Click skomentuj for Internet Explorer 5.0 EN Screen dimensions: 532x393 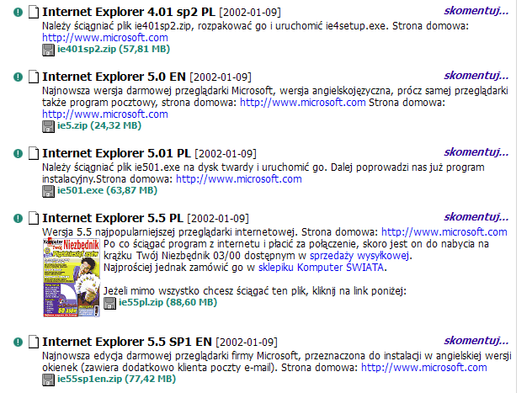[x=476, y=76]
